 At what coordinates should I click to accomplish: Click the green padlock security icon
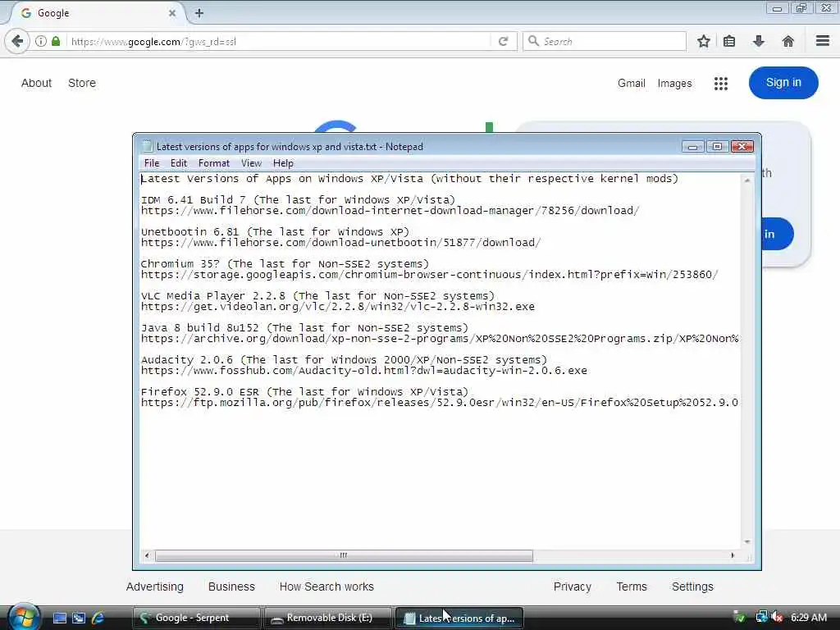click(56, 41)
